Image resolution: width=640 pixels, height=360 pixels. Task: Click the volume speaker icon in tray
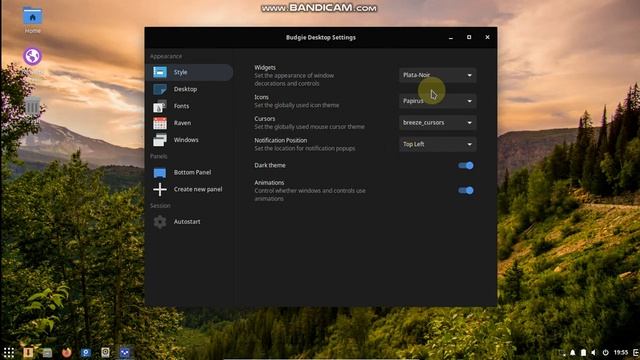click(594, 352)
